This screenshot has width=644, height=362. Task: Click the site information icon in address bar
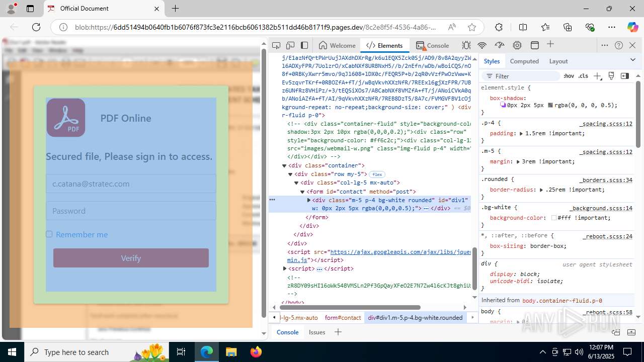63,27
